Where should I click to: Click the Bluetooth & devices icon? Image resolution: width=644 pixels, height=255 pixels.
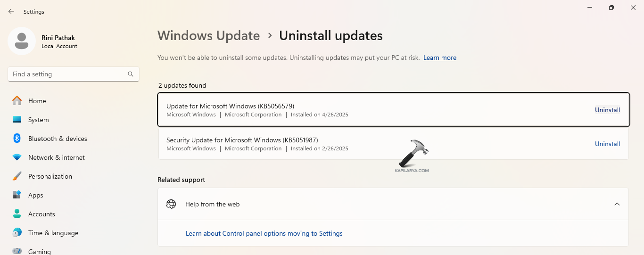pos(17,139)
